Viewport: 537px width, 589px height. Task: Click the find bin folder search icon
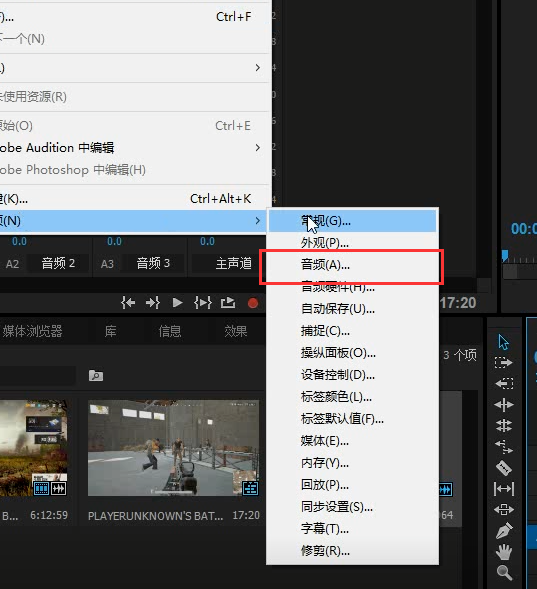click(x=96, y=375)
